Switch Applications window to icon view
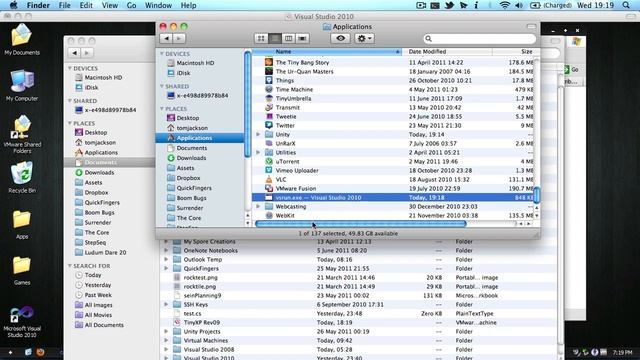Screen dimensions: 640x360 261,38
